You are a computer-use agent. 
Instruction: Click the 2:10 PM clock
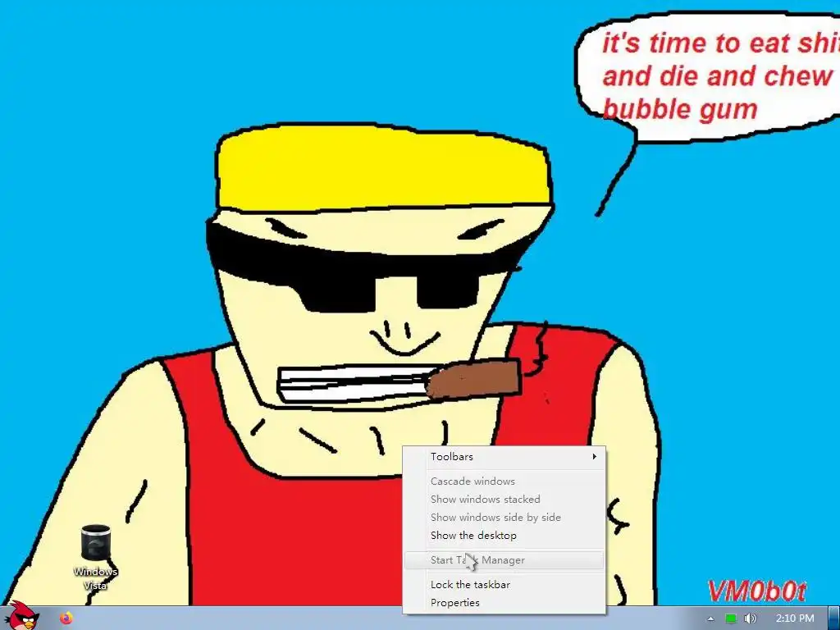click(794, 619)
